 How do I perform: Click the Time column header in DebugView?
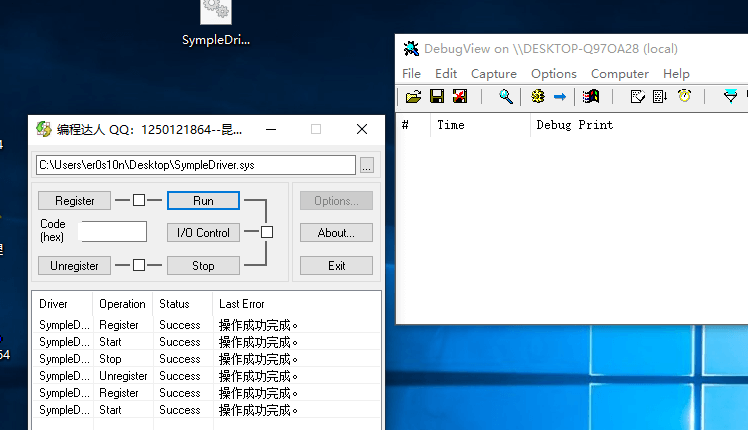coord(480,125)
